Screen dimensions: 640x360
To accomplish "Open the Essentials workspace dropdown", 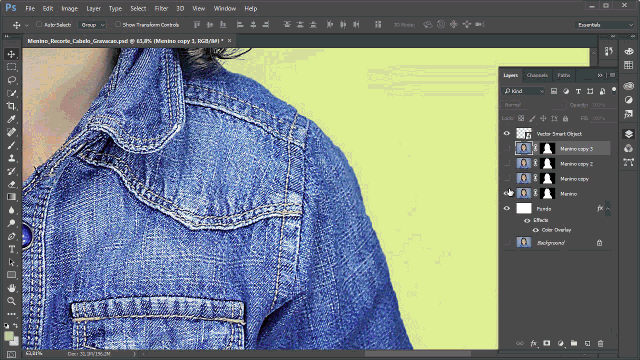I will tap(604, 25).
